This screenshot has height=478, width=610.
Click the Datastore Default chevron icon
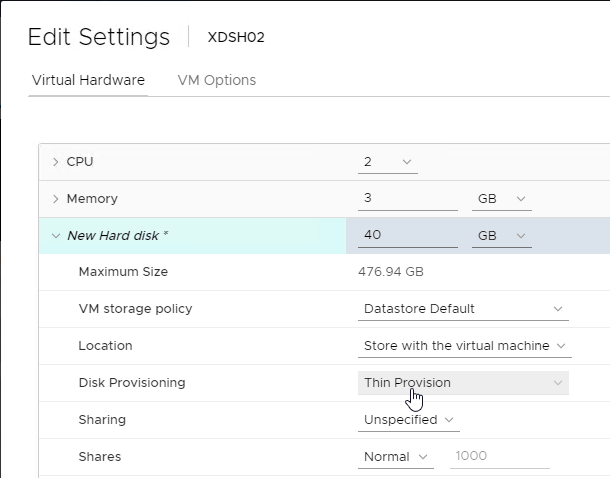pyautogui.click(x=558, y=309)
